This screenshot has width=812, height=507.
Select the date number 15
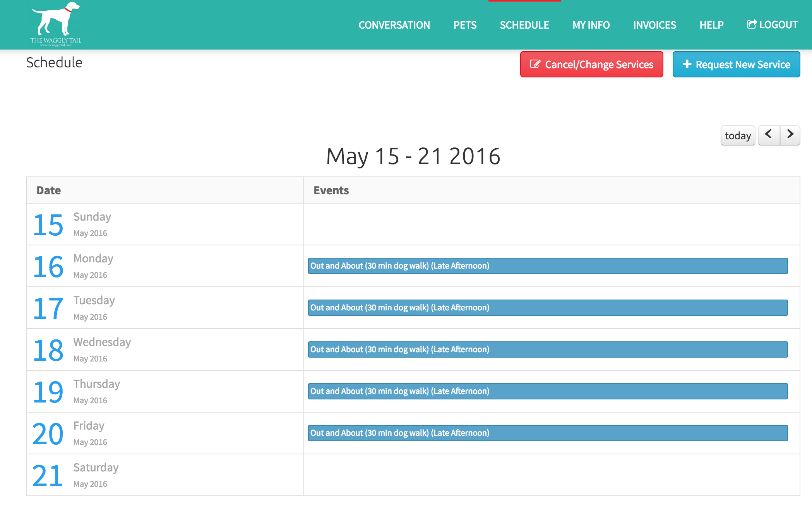pyautogui.click(x=48, y=225)
